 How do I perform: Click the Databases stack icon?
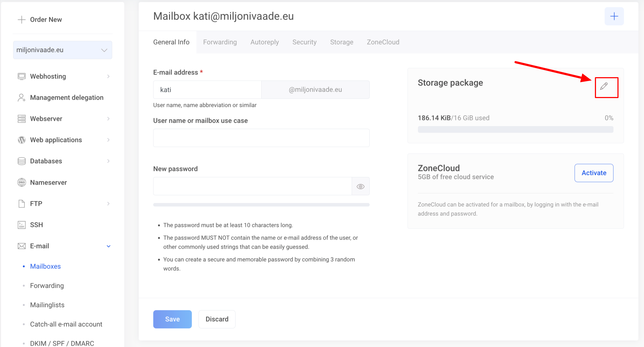coord(21,161)
